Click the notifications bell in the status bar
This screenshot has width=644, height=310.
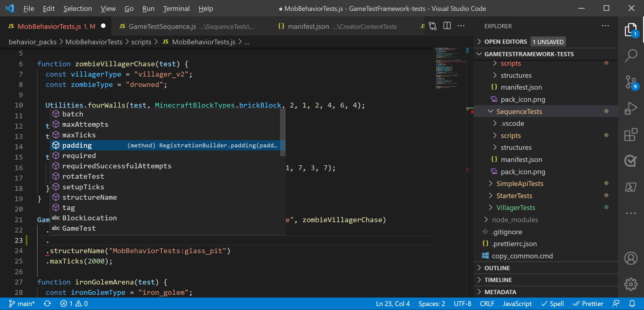tap(632, 303)
